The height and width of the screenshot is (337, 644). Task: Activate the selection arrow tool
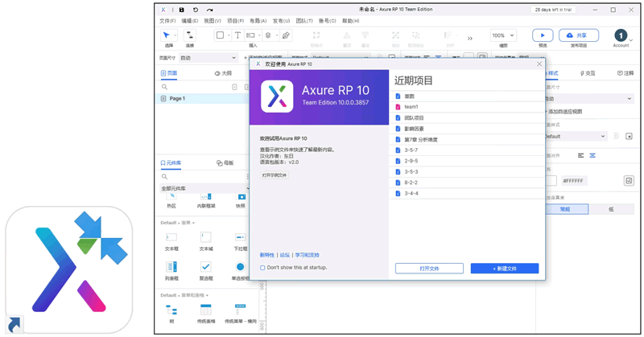tap(167, 35)
